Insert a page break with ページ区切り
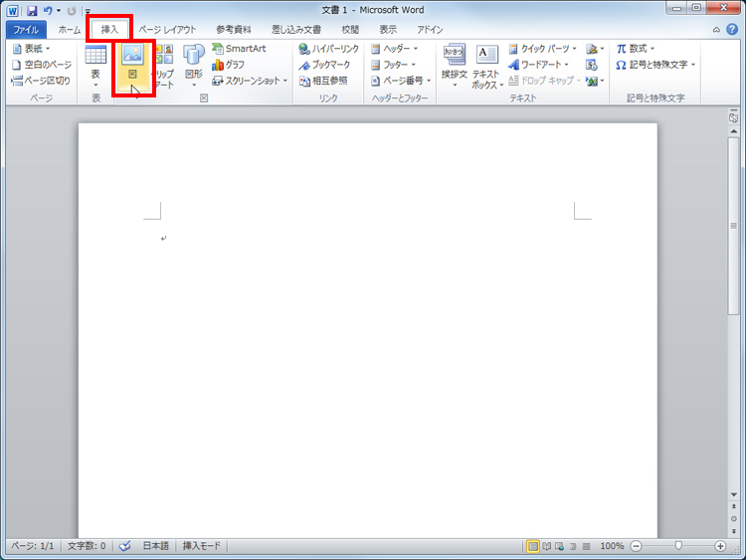746x560 pixels. tap(41, 81)
